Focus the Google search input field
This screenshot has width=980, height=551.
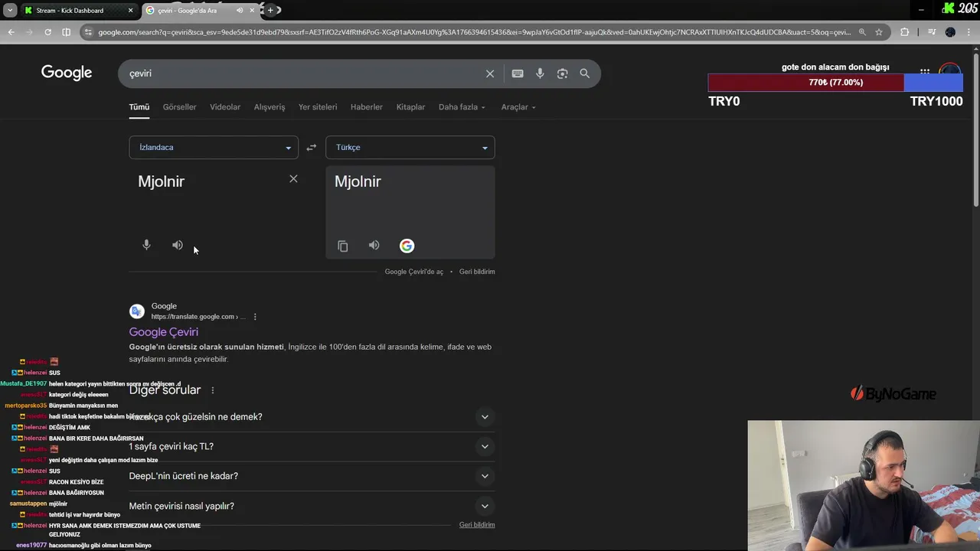pos(302,73)
